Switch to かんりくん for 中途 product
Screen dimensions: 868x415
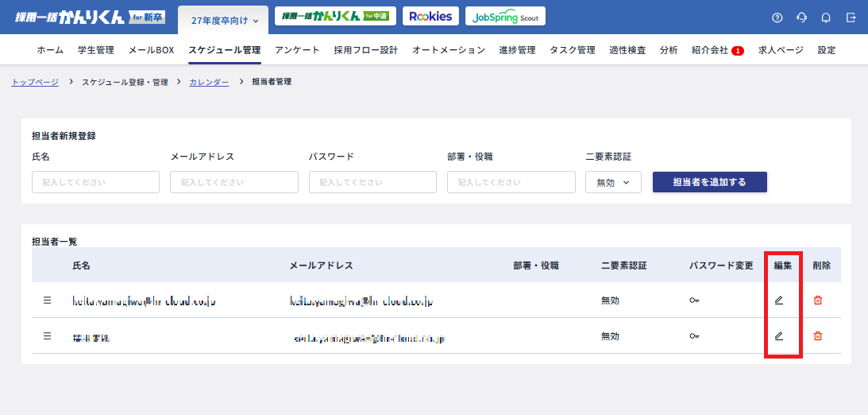[x=335, y=16]
